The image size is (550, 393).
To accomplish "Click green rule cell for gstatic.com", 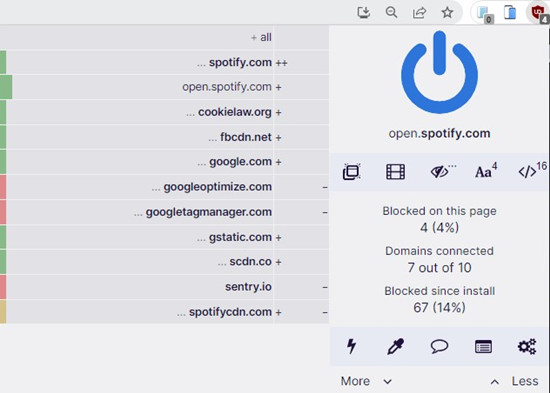I will coord(3,237).
